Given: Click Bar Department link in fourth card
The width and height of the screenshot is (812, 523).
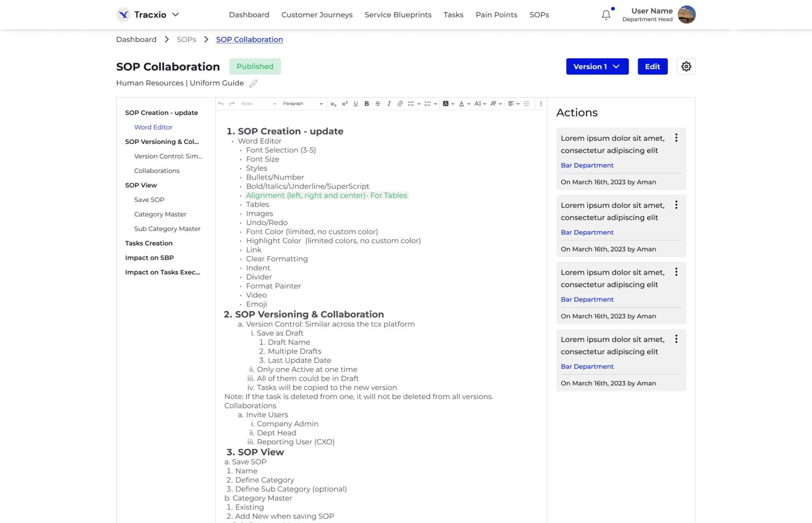Looking at the screenshot, I should pyautogui.click(x=587, y=366).
